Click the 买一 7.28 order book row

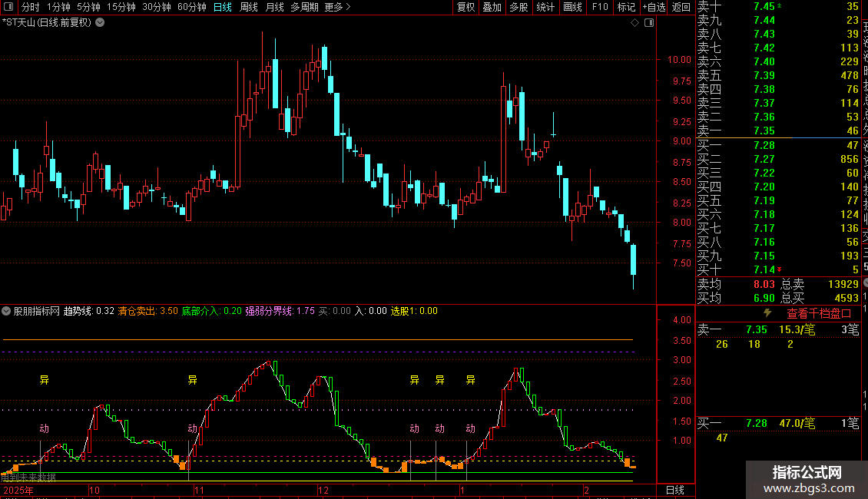pyautogui.click(x=778, y=145)
